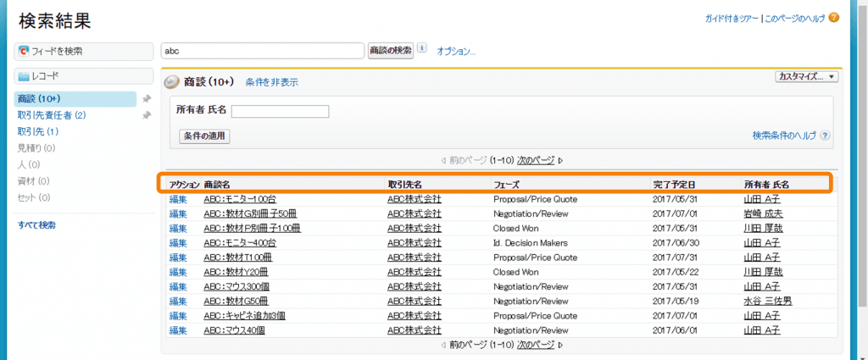Open the ABC:モニター100台 opportunity link
The height and width of the screenshot is (360, 868).
(x=240, y=199)
